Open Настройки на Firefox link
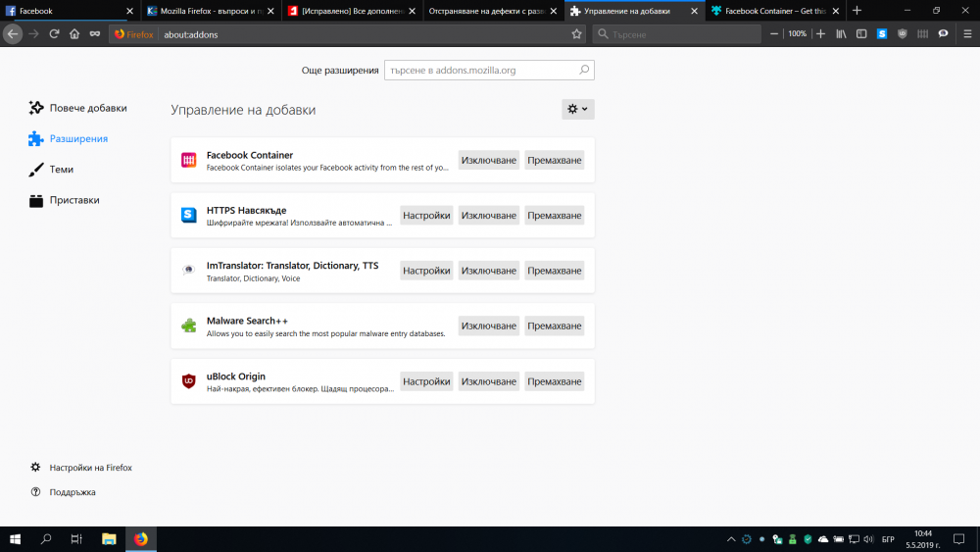The width and height of the screenshot is (980, 552). pyautogui.click(x=81, y=467)
